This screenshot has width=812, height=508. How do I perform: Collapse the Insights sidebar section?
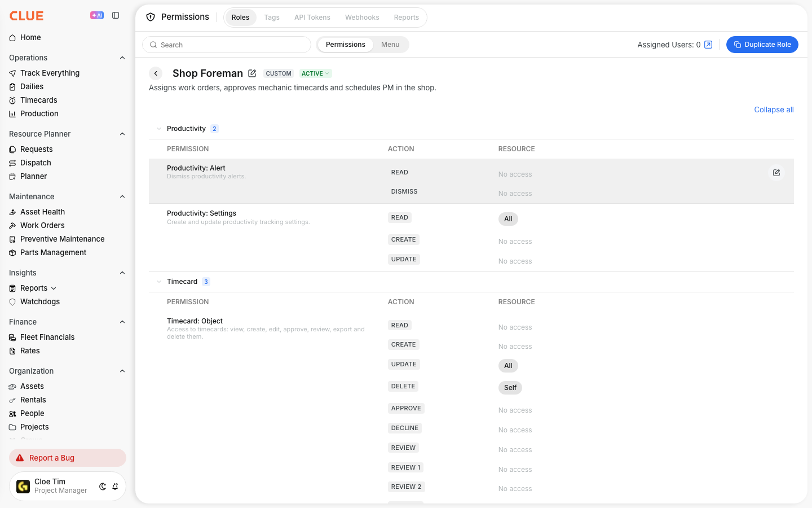[x=122, y=273]
